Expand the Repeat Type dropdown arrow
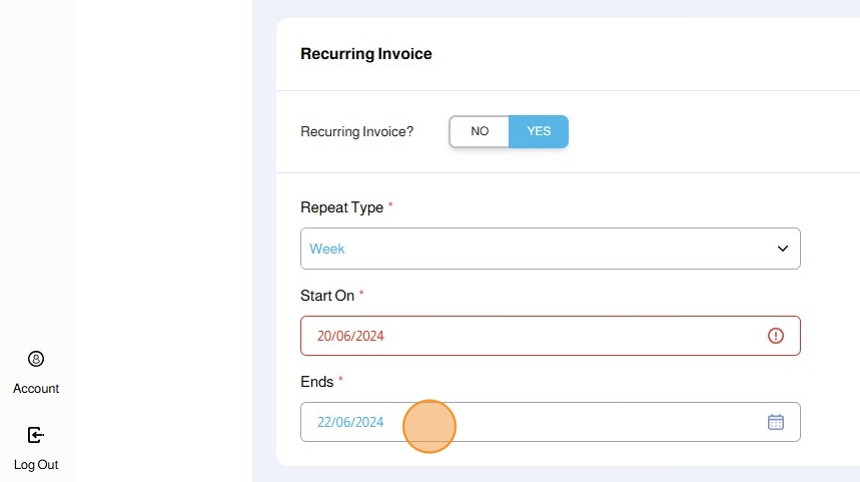Image resolution: width=860 pixels, height=482 pixels. click(x=782, y=249)
